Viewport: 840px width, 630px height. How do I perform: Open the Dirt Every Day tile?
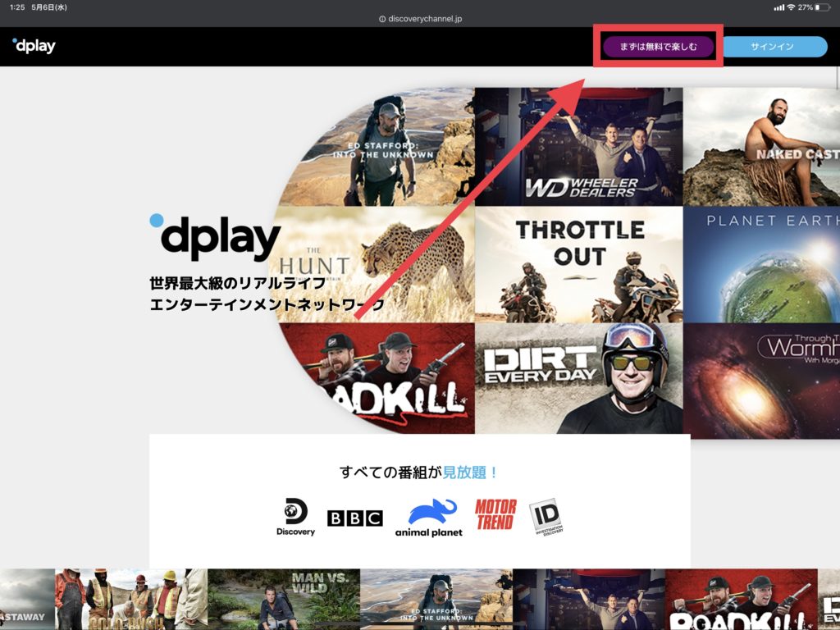click(578, 377)
